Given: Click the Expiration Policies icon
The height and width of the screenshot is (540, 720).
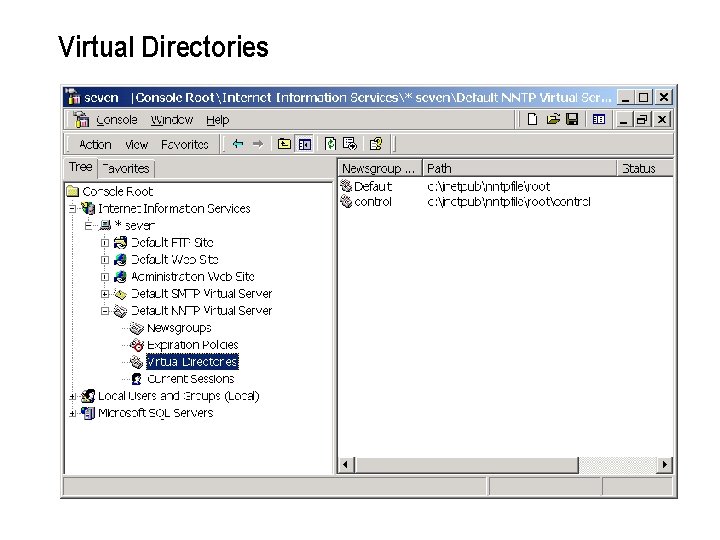Looking at the screenshot, I should pos(136,345).
